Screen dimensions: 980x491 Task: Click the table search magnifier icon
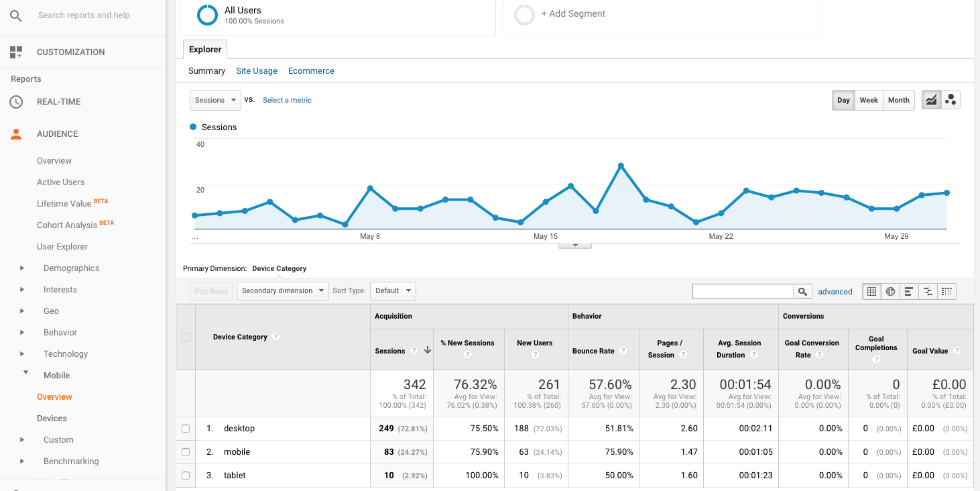802,291
